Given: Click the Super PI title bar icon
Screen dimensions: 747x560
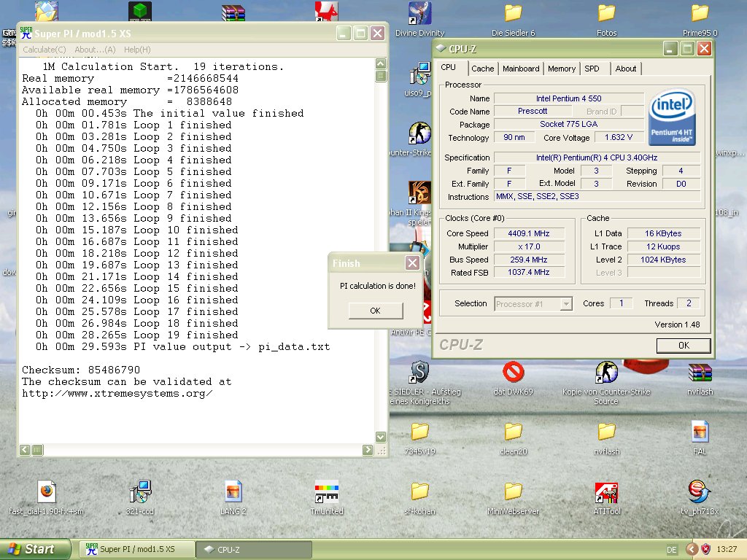Looking at the screenshot, I should [x=26, y=34].
